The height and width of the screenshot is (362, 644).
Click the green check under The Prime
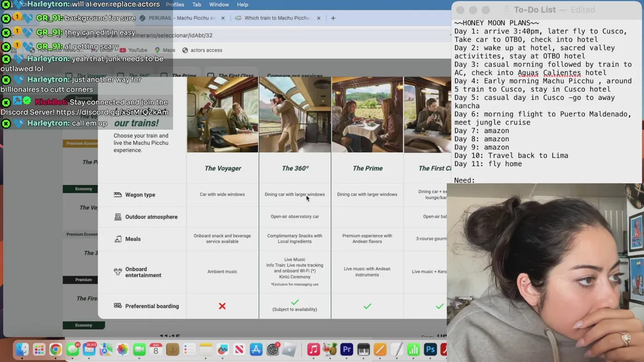367,306
